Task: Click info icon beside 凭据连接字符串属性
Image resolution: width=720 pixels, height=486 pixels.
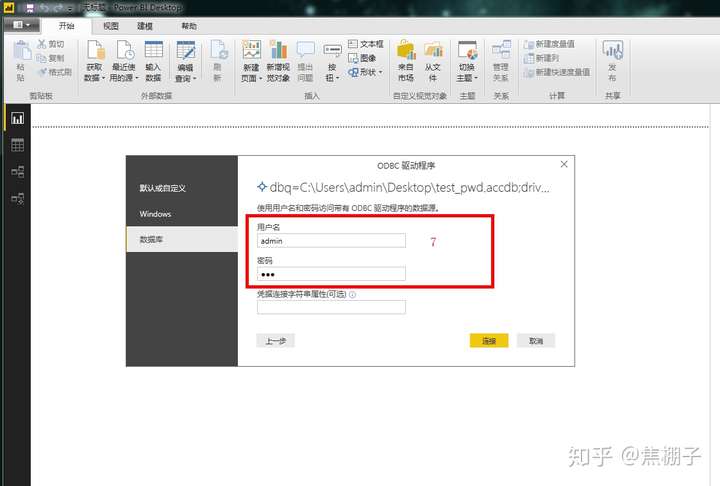Action: pos(352,295)
